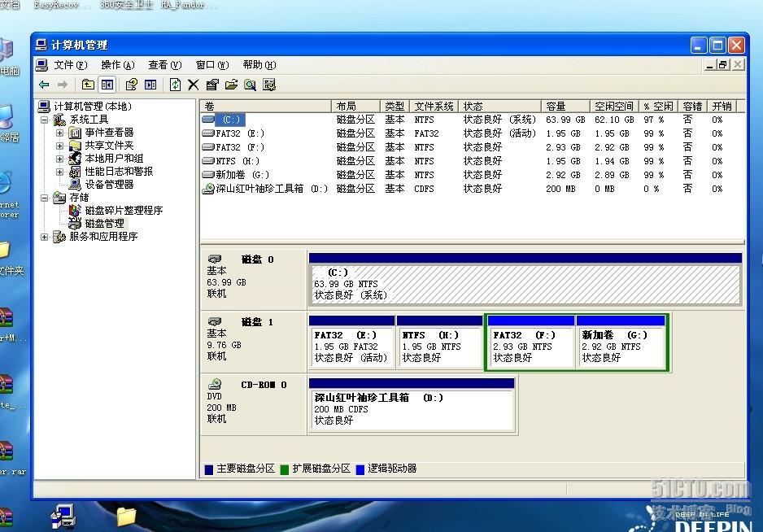The height and width of the screenshot is (532, 763).
Task: Sort by the 布局 column header
Action: pyautogui.click(x=355, y=106)
